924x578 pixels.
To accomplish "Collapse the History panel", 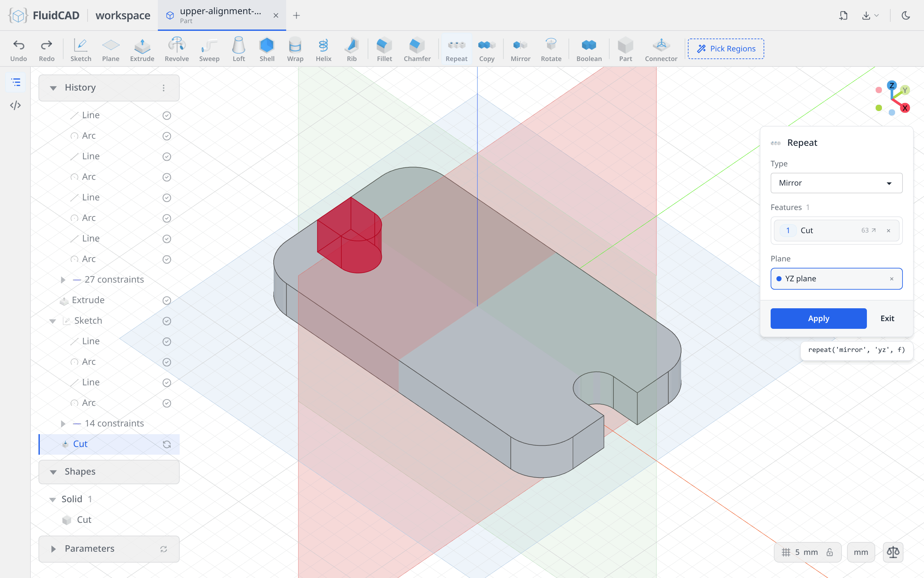I will click(x=53, y=88).
